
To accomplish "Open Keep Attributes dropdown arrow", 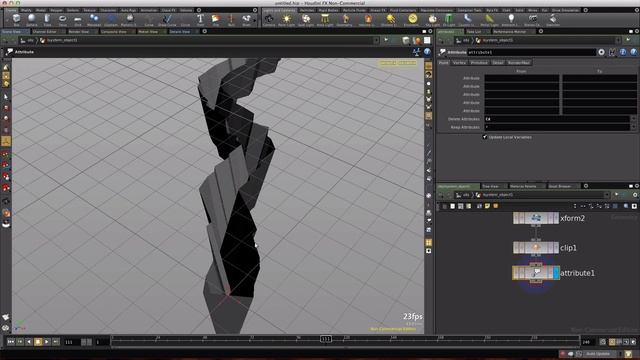I will (633, 127).
